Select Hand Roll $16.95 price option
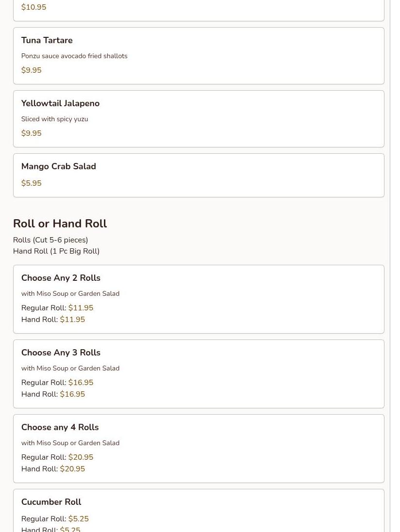The width and height of the screenshot is (400, 532). (x=53, y=394)
